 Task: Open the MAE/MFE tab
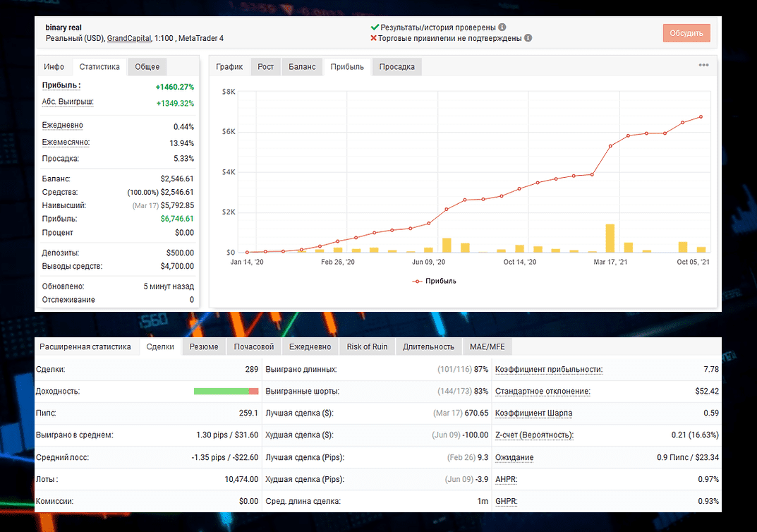pos(487,346)
